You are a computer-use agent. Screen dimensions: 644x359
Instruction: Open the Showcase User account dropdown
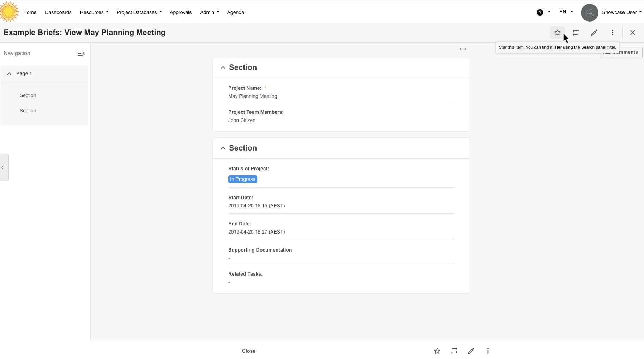tap(621, 12)
